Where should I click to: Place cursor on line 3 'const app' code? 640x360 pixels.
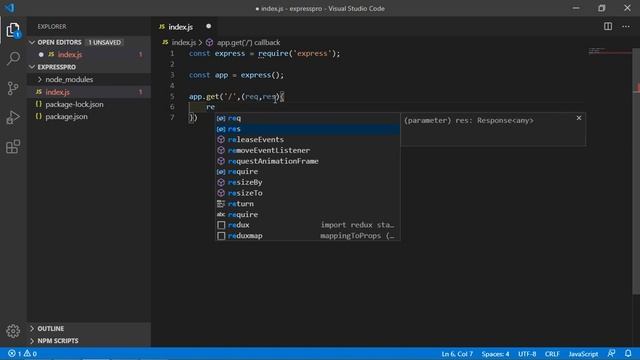point(209,75)
